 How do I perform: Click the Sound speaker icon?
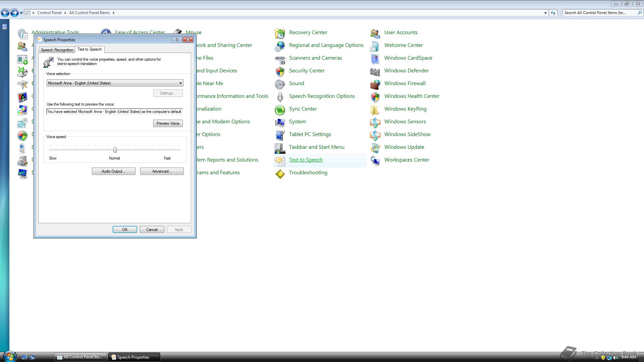[280, 84]
